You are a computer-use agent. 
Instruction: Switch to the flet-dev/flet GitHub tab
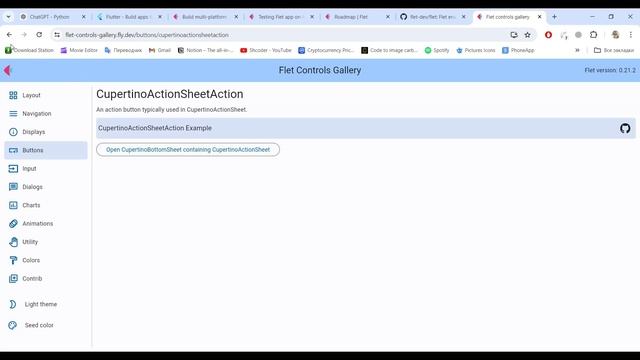[433, 17]
